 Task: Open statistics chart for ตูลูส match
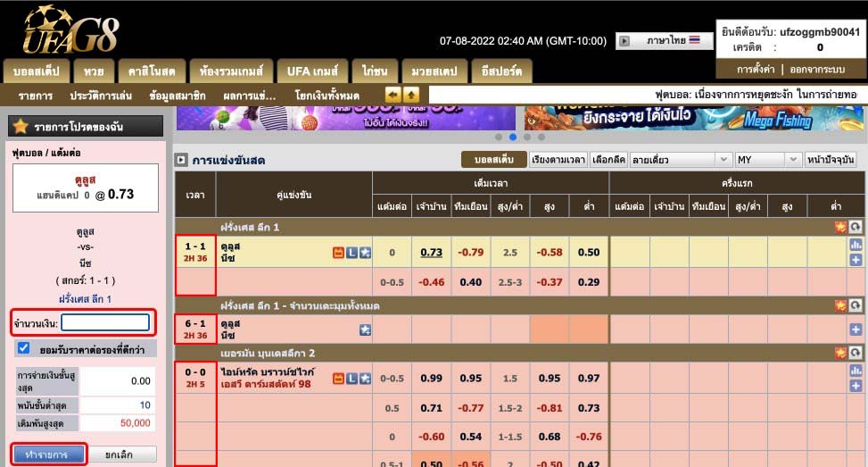[856, 245]
